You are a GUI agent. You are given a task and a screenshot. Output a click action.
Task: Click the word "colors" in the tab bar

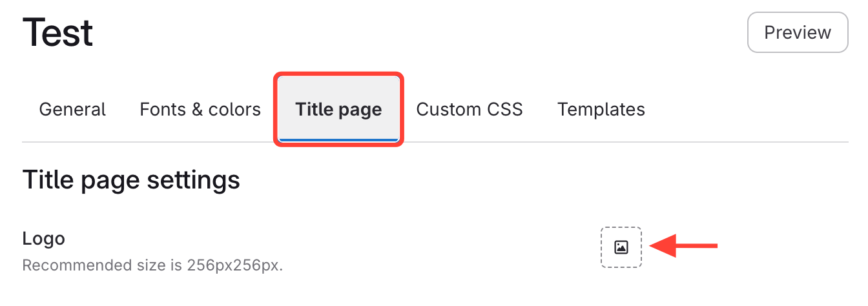(234, 109)
